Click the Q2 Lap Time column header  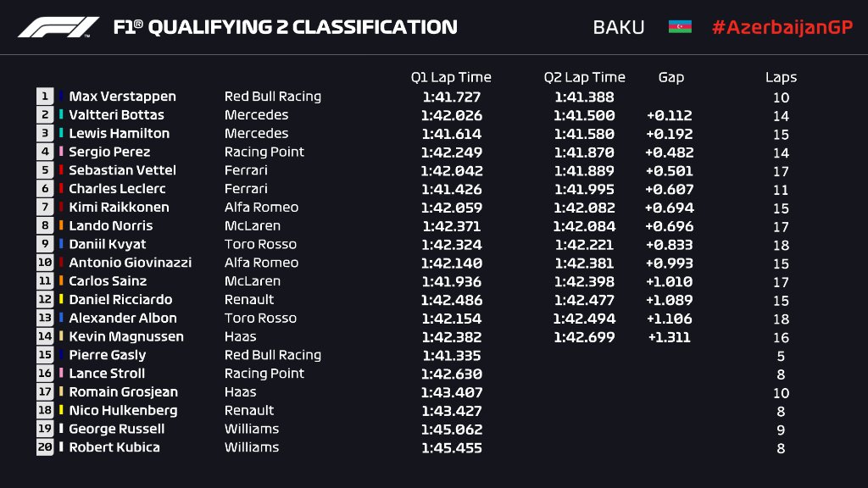[584, 77]
